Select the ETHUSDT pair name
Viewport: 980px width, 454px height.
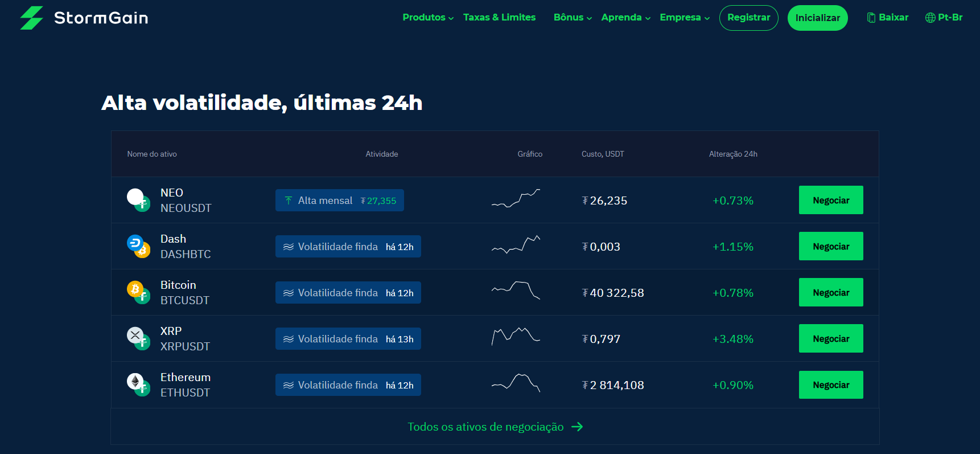(x=185, y=393)
